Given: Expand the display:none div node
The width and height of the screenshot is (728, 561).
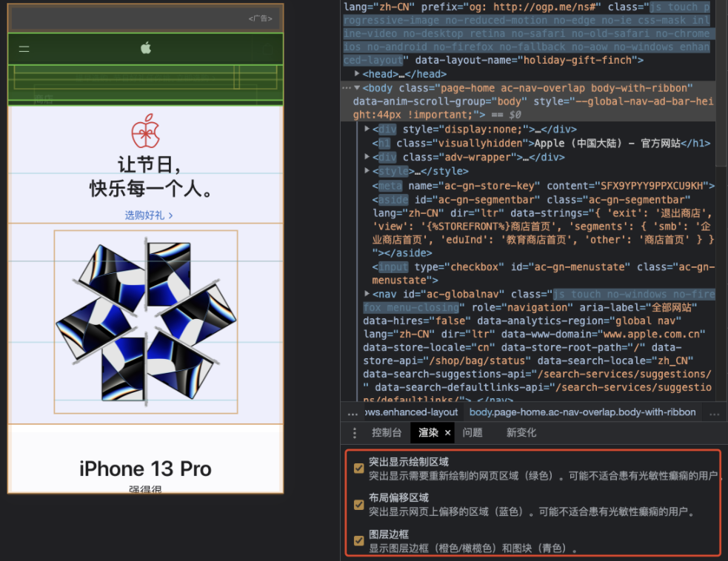Looking at the screenshot, I should pyautogui.click(x=367, y=129).
